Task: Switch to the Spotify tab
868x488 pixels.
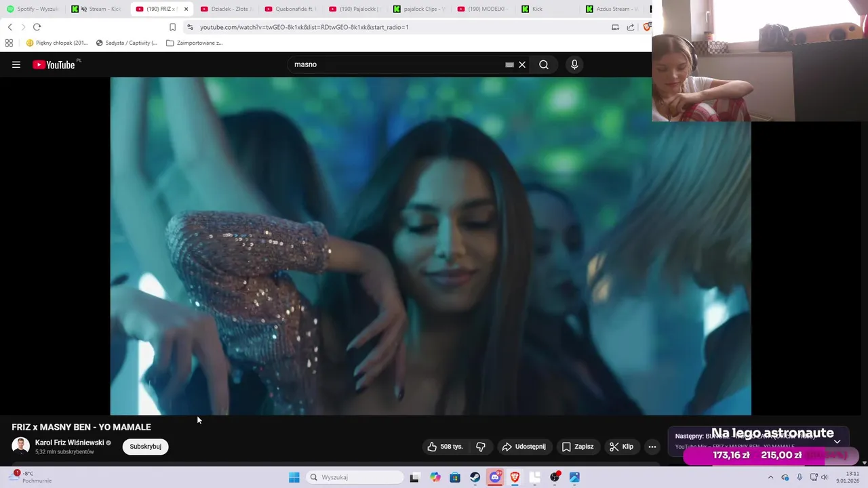Action: coord(33,9)
